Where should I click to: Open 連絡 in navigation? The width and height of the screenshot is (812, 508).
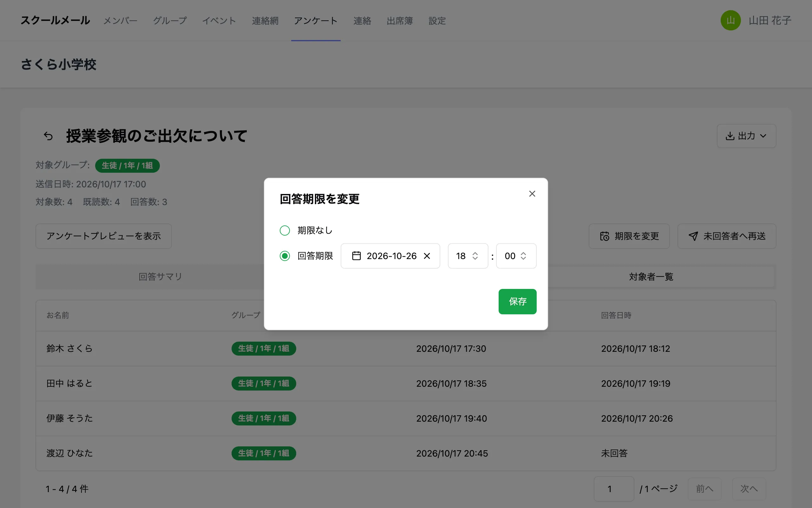[x=362, y=21]
